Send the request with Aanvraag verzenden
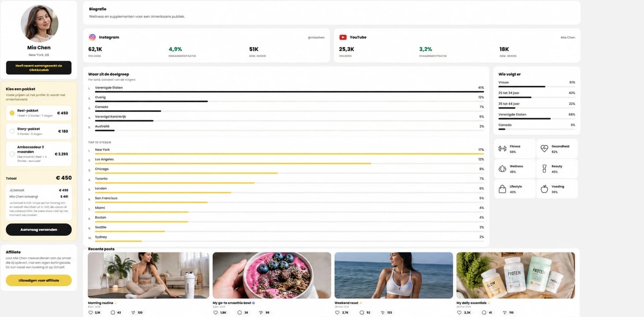 tap(39, 230)
